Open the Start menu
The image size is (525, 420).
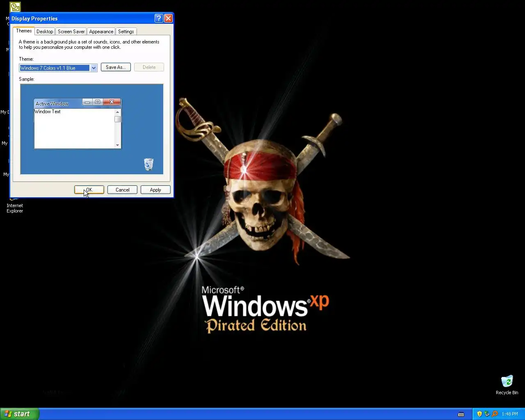pos(20,414)
